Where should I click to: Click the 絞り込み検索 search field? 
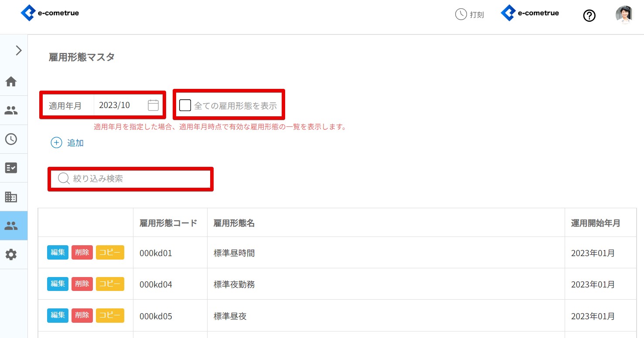point(135,179)
